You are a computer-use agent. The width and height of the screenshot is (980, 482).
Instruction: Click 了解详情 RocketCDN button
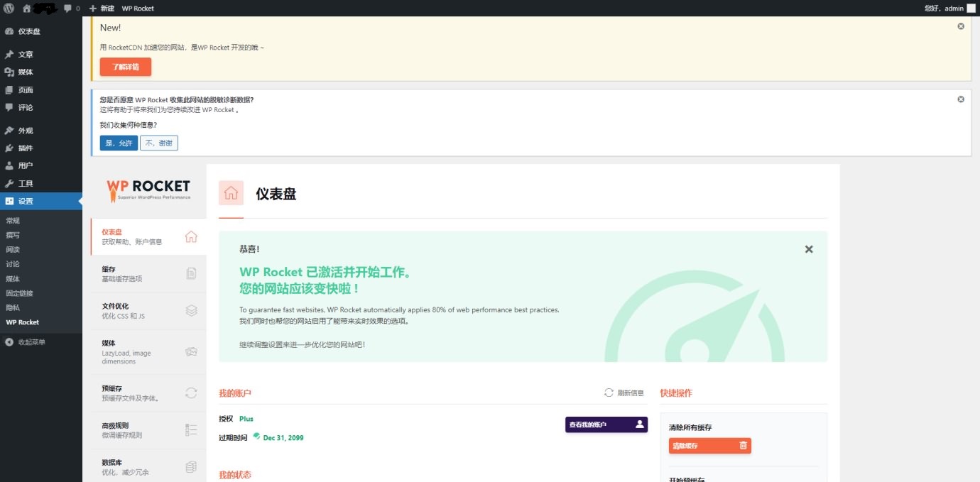pos(126,67)
